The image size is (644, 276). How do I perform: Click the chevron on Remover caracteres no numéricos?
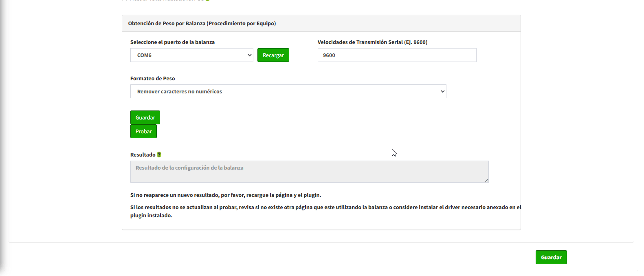443,91
